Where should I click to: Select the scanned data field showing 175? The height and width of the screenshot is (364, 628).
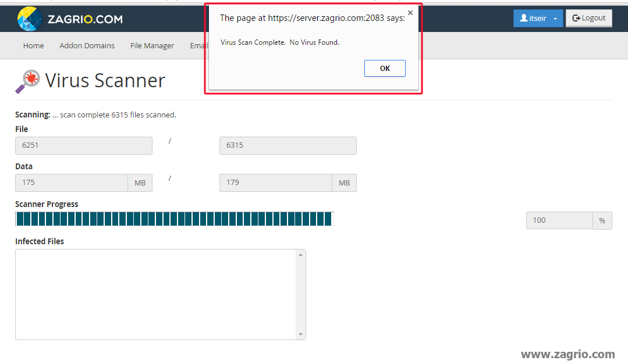pyautogui.click(x=72, y=183)
